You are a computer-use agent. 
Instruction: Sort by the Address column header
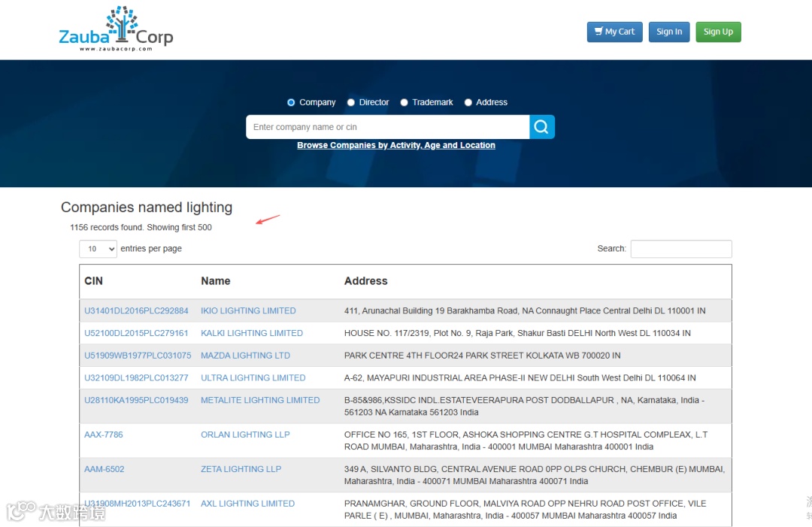point(365,281)
